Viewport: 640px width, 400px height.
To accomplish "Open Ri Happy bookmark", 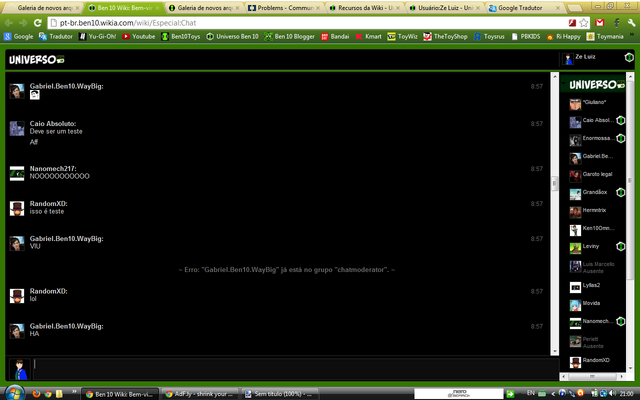I will coord(564,36).
